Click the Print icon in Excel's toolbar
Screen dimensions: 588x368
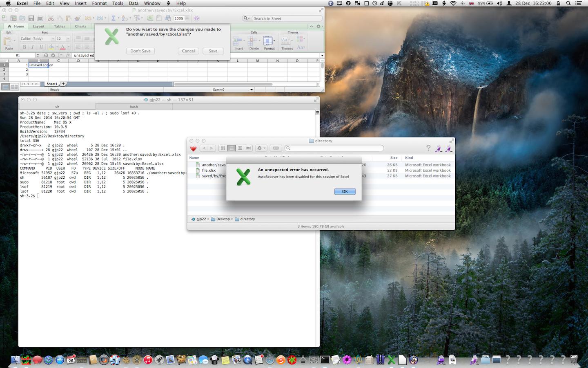pyautogui.click(x=40, y=18)
